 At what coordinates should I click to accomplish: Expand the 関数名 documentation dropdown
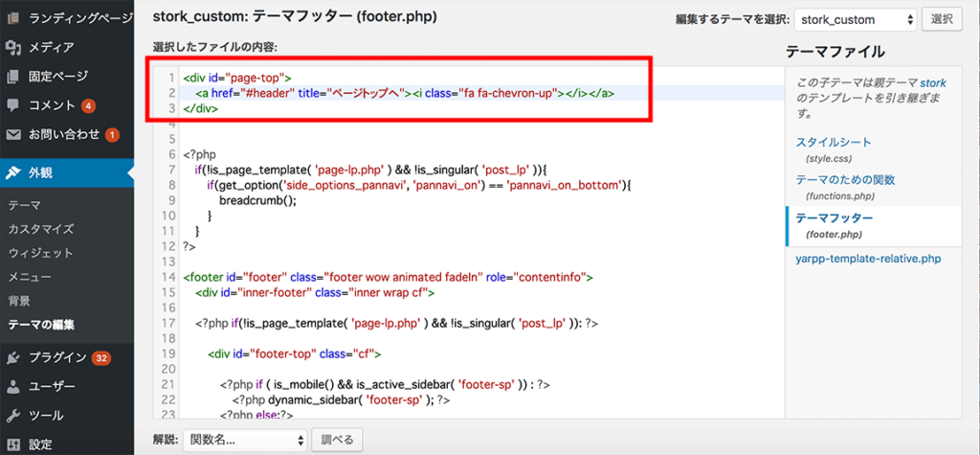[245, 440]
